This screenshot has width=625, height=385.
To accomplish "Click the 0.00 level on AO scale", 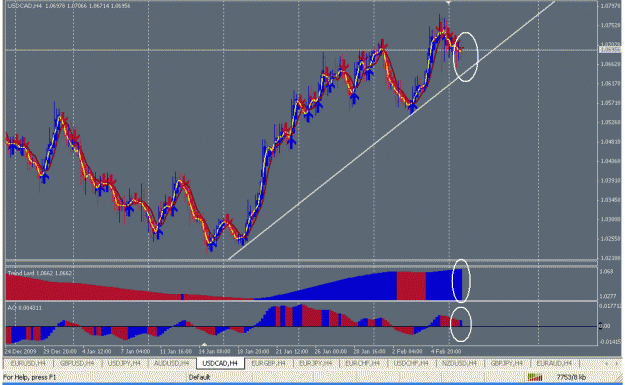I will (x=605, y=326).
